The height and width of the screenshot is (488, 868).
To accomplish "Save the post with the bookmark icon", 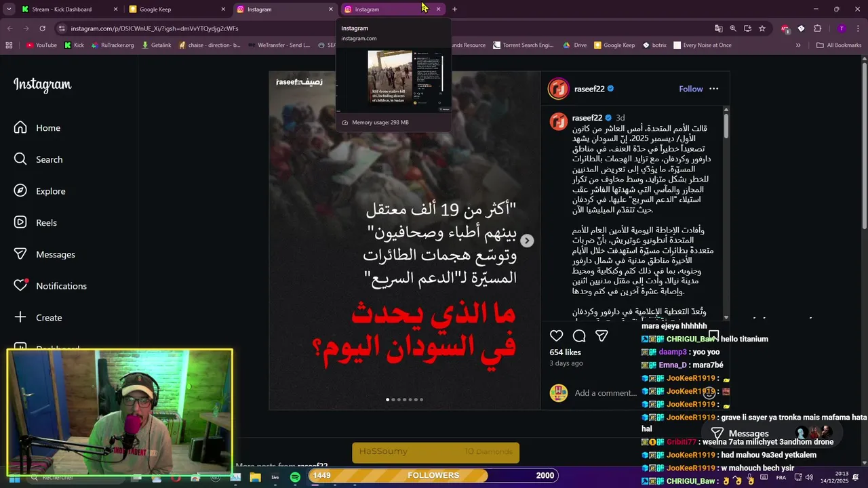I will point(713,336).
